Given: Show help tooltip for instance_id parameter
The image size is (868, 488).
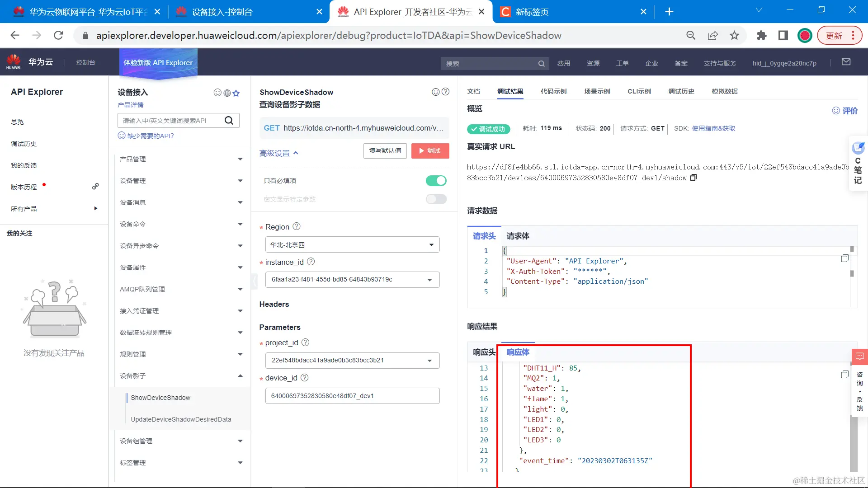Looking at the screenshot, I should click(311, 262).
